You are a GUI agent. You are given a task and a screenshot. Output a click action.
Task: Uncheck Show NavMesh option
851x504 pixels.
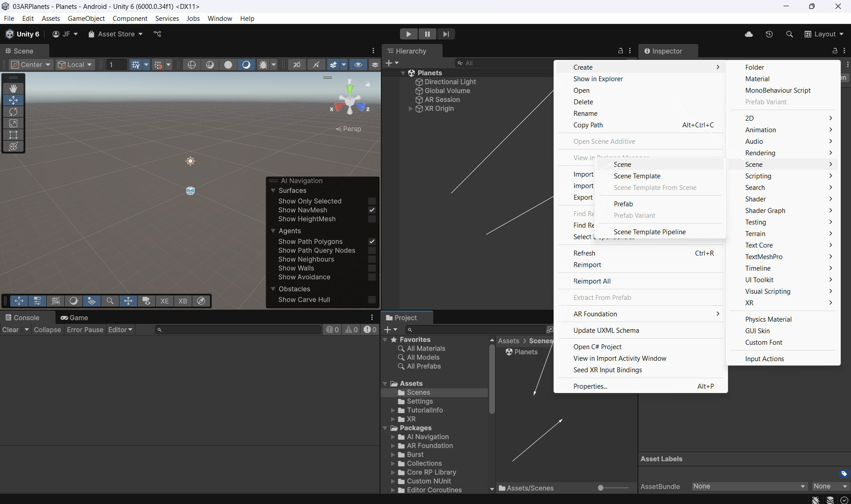pos(372,210)
